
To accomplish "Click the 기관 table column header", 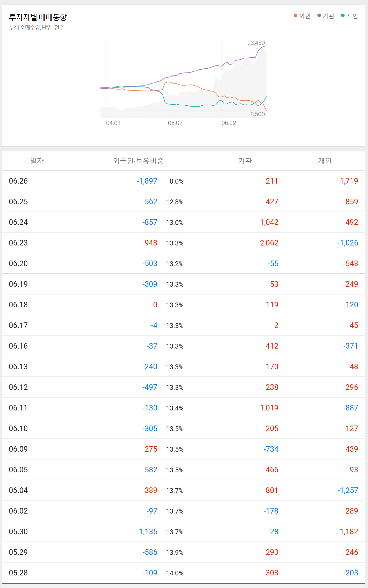I will coord(245,161).
